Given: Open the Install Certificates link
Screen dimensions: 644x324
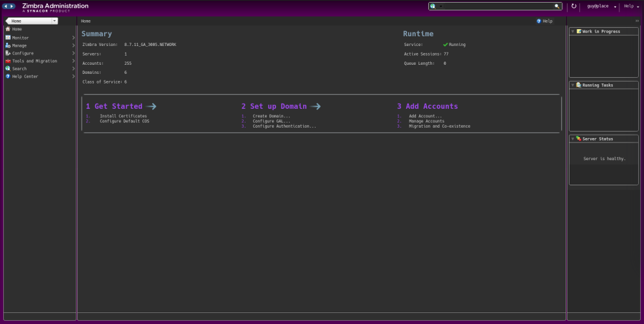Looking at the screenshot, I should coord(123,116).
